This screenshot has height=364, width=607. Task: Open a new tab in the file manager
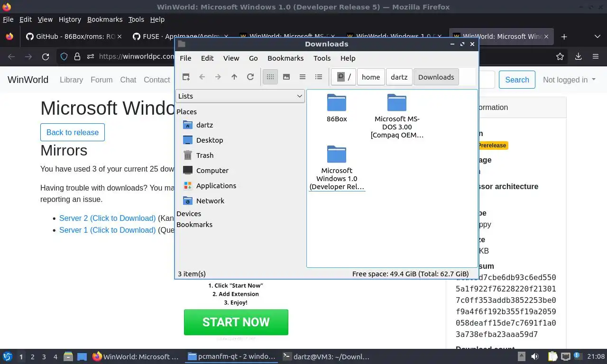click(x=186, y=77)
